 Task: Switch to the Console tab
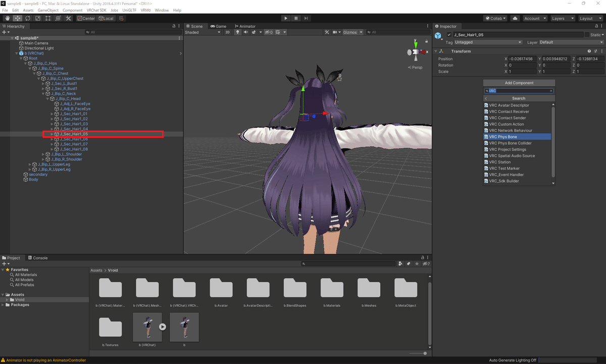tap(38, 258)
